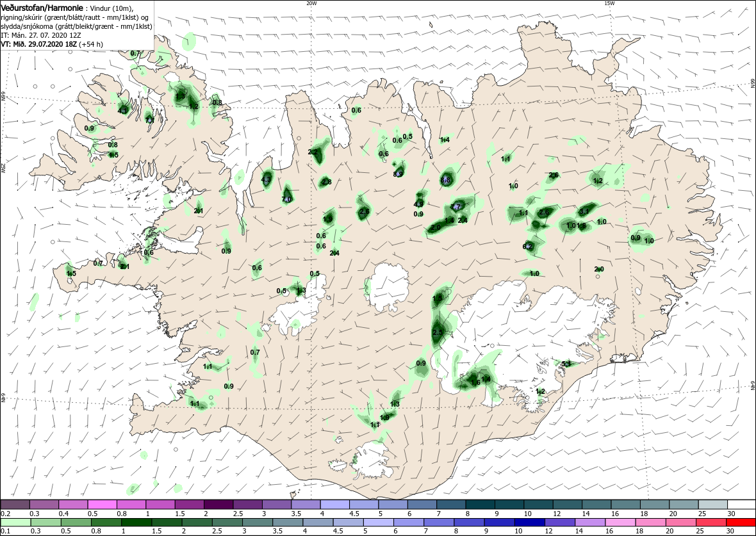
Task: Click the 1.6 value on the southern glacier
Action: (x=475, y=382)
